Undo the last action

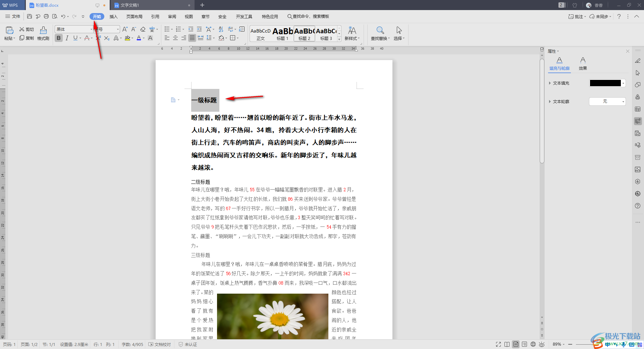click(63, 16)
